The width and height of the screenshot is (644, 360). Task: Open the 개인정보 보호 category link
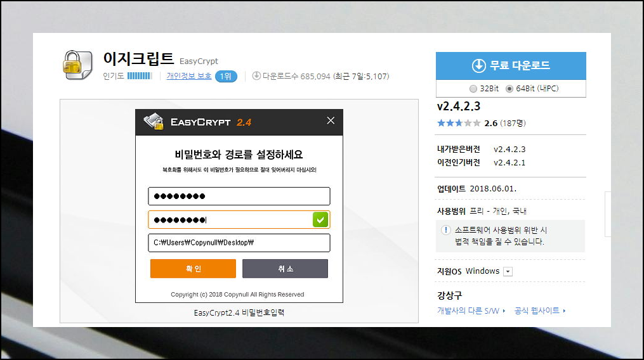tap(189, 76)
